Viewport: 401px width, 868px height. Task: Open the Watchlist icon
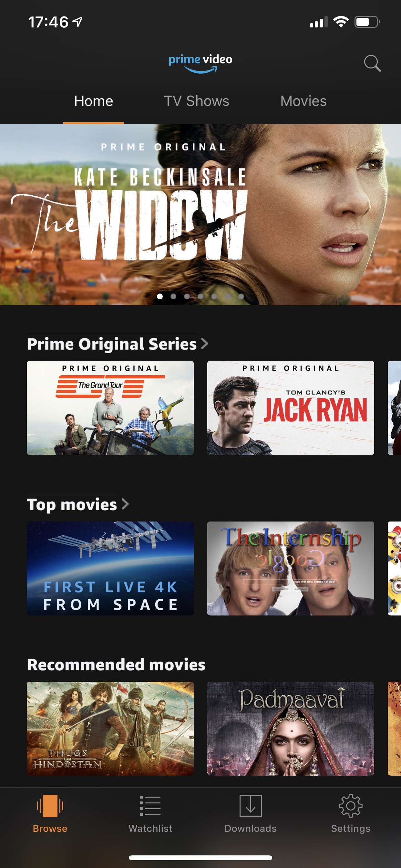click(150, 806)
